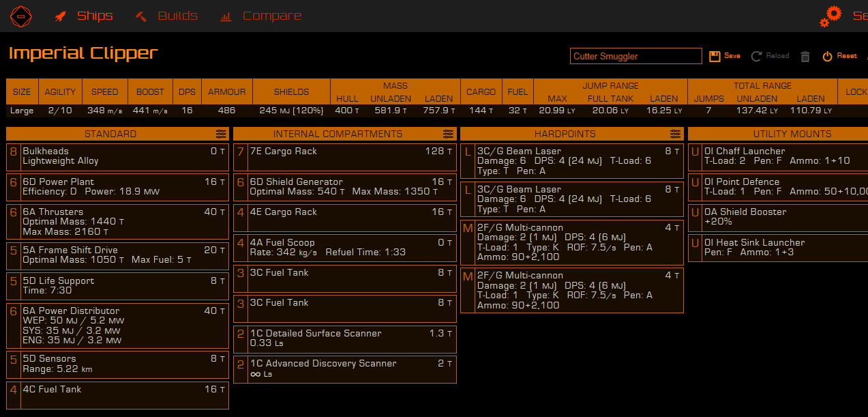Select the 4E Cargo Rack slot
Screen dimensions: 868x417
click(x=345, y=218)
